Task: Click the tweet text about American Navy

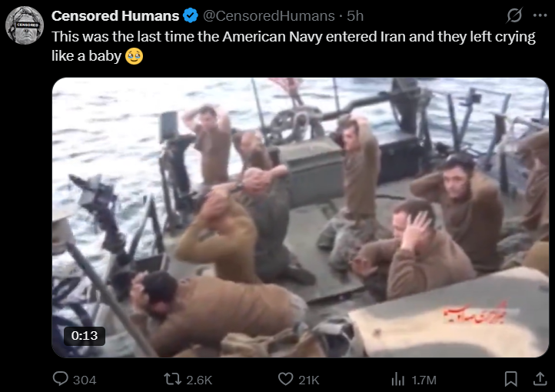Action: coord(294,46)
